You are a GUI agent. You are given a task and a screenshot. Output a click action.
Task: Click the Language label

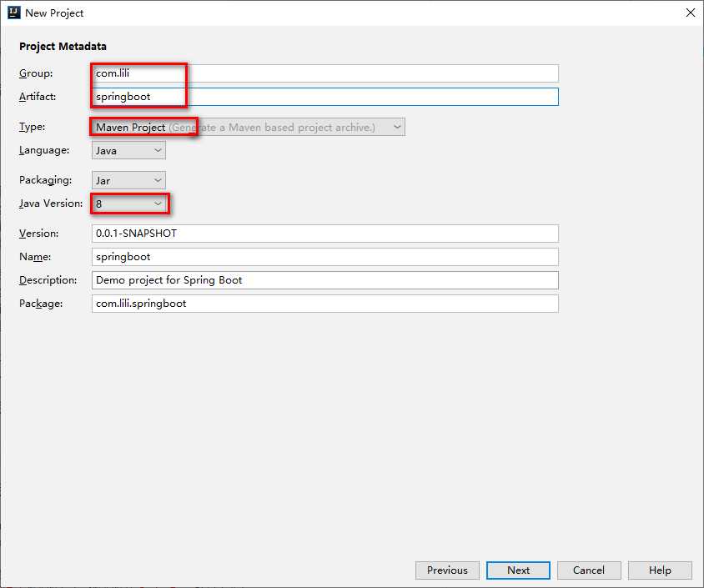tap(44, 150)
